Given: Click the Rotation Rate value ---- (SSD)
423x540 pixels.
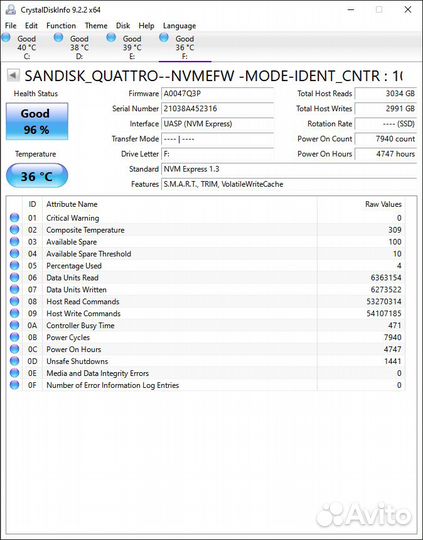Looking at the screenshot, I should pos(385,124).
